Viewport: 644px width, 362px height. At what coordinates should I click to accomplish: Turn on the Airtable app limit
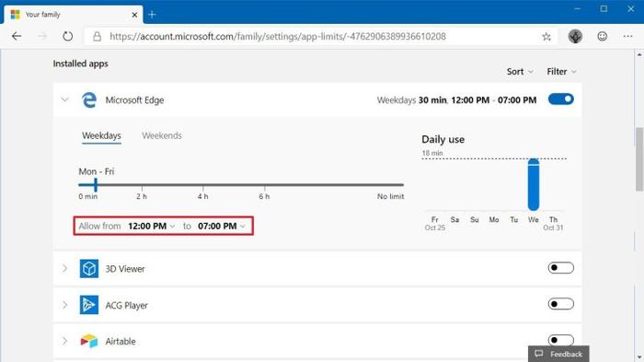tap(560, 340)
